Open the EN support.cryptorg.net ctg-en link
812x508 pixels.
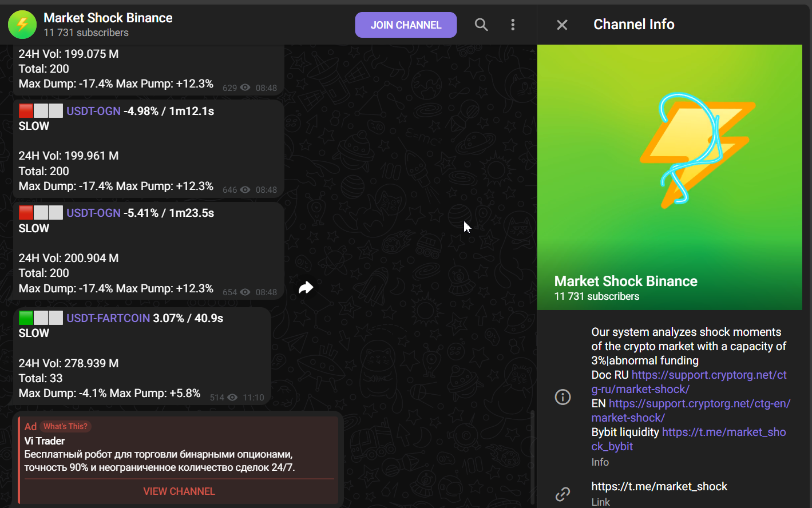click(691, 411)
